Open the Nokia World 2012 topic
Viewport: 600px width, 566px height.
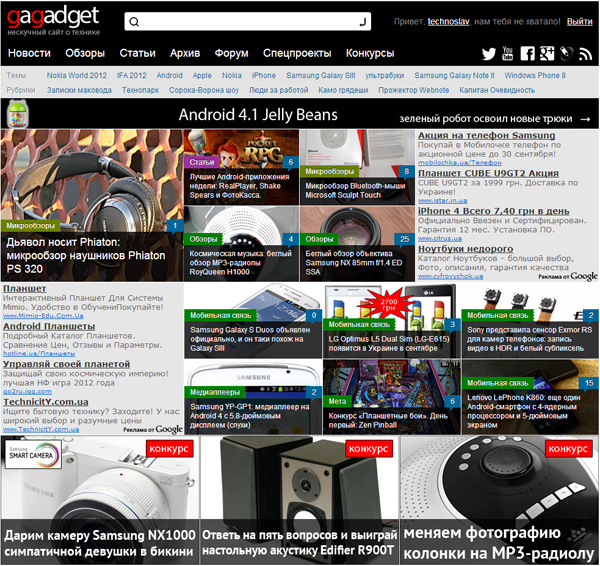click(77, 75)
